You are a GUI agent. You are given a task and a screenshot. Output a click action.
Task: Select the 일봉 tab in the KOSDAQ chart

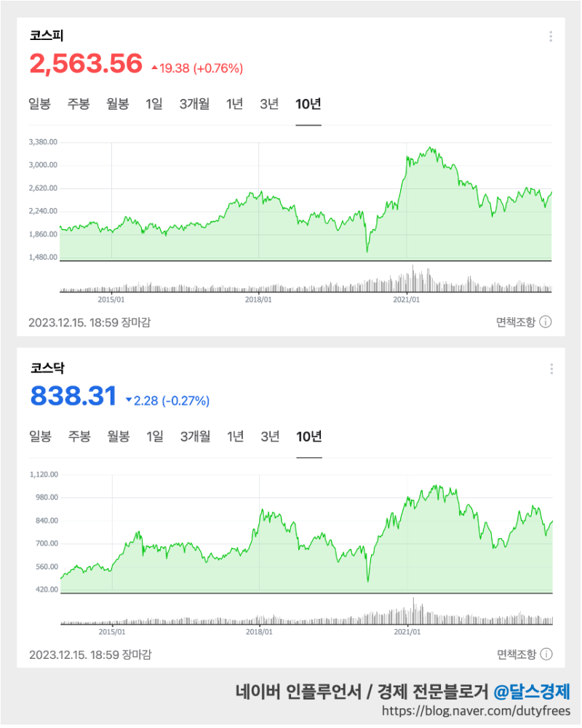tap(41, 436)
